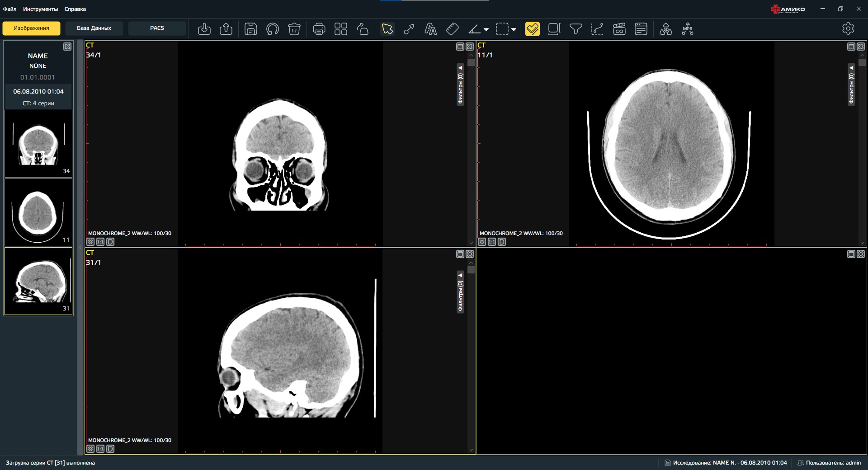Click the MPR reconstruction icon

coord(688,29)
